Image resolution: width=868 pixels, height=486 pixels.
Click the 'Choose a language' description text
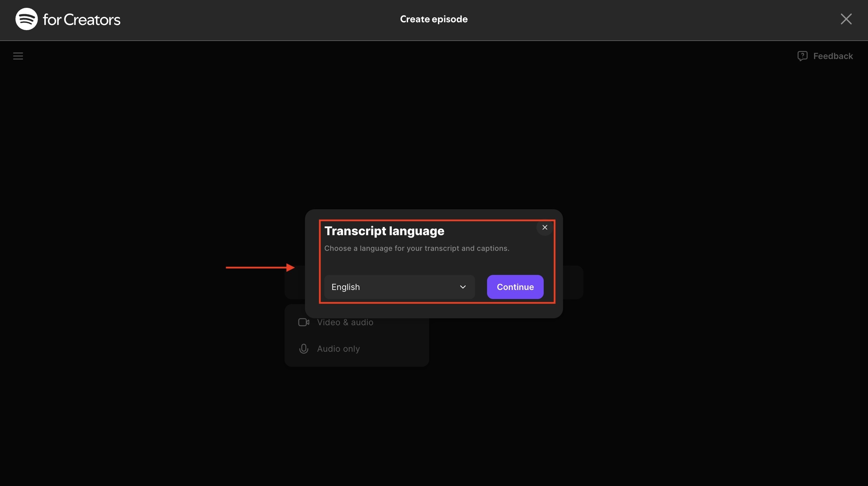pos(417,248)
